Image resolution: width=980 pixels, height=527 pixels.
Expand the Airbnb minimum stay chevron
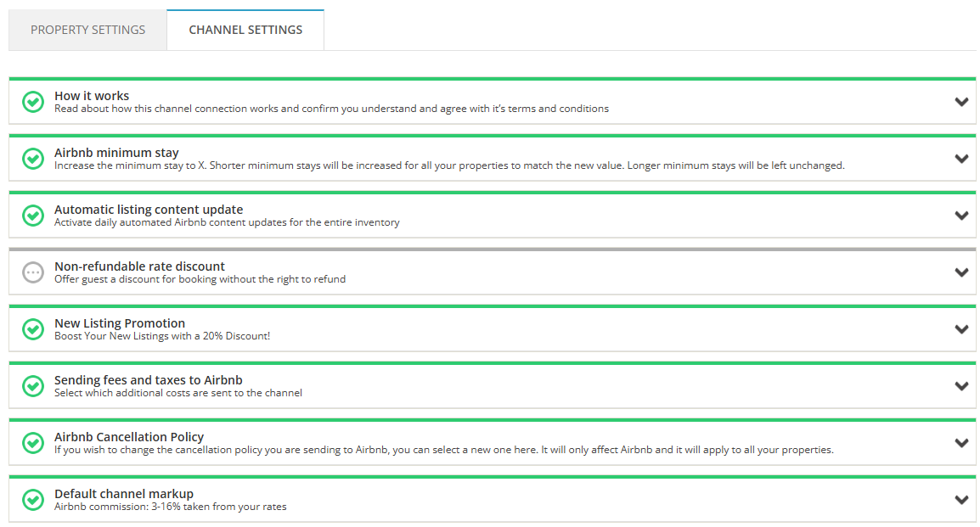(x=961, y=159)
